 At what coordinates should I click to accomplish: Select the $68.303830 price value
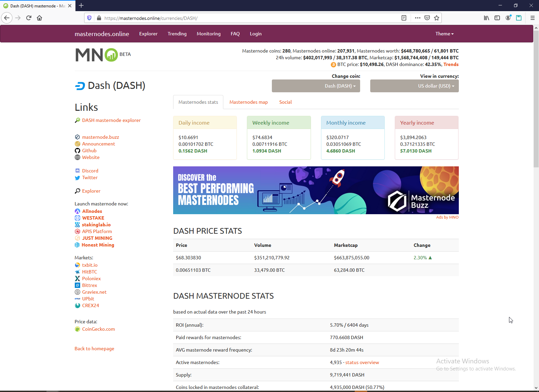(188, 258)
